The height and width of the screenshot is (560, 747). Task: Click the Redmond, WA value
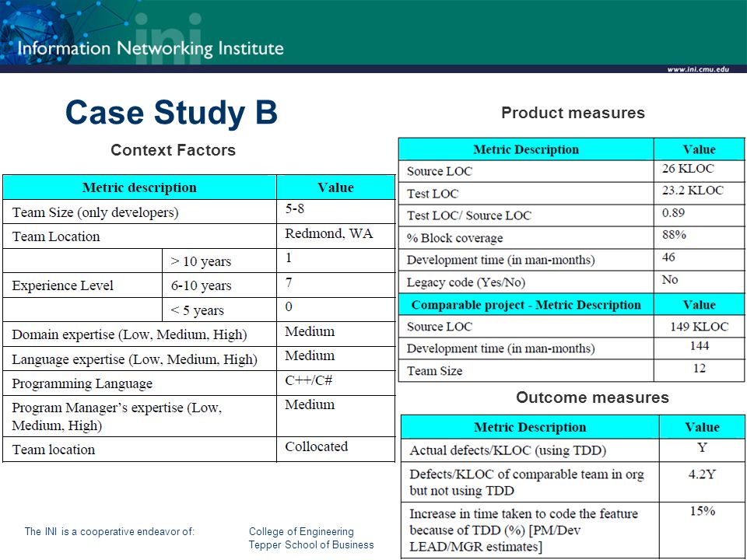(x=328, y=233)
